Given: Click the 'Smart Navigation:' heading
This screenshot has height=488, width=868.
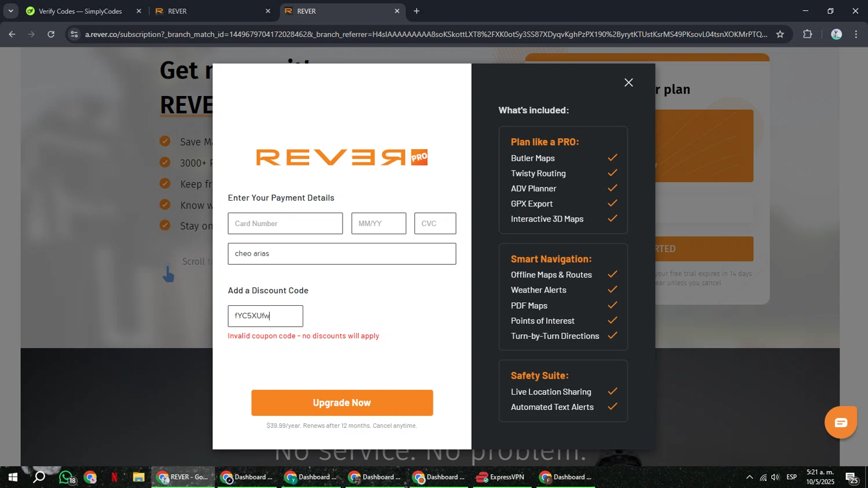Looking at the screenshot, I should coord(551,259).
